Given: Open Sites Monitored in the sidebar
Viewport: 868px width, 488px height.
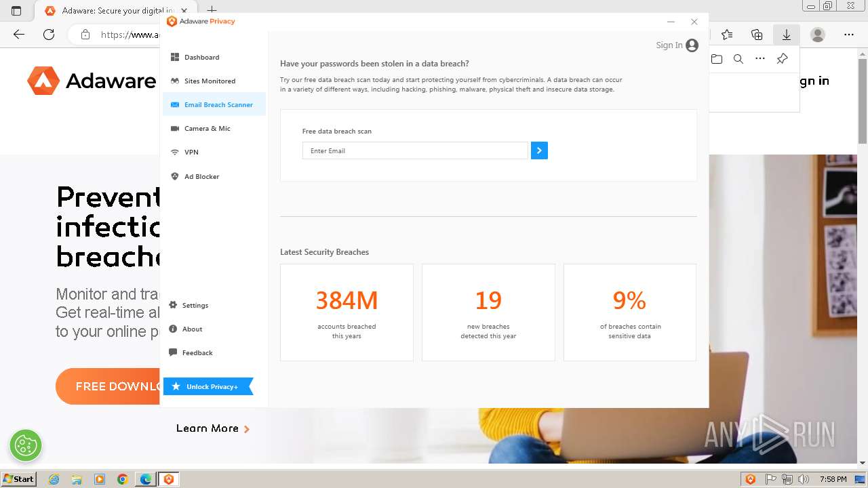Looking at the screenshot, I should pos(213,81).
